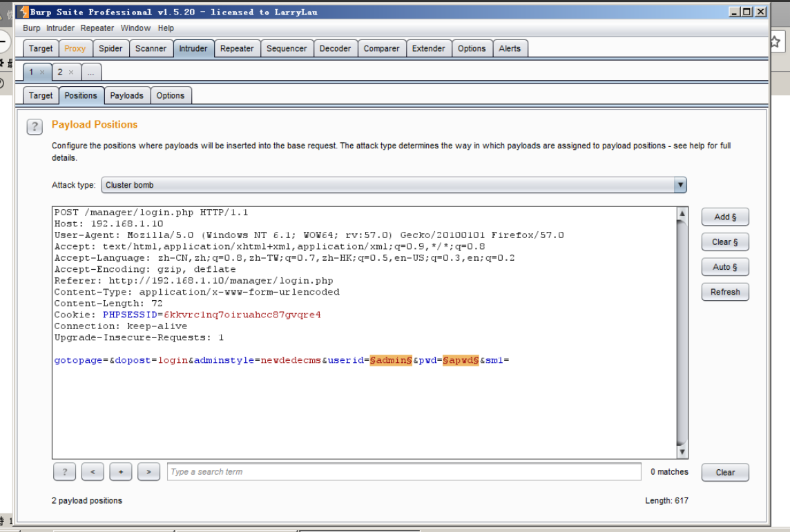Click the Refresh button

click(x=725, y=292)
